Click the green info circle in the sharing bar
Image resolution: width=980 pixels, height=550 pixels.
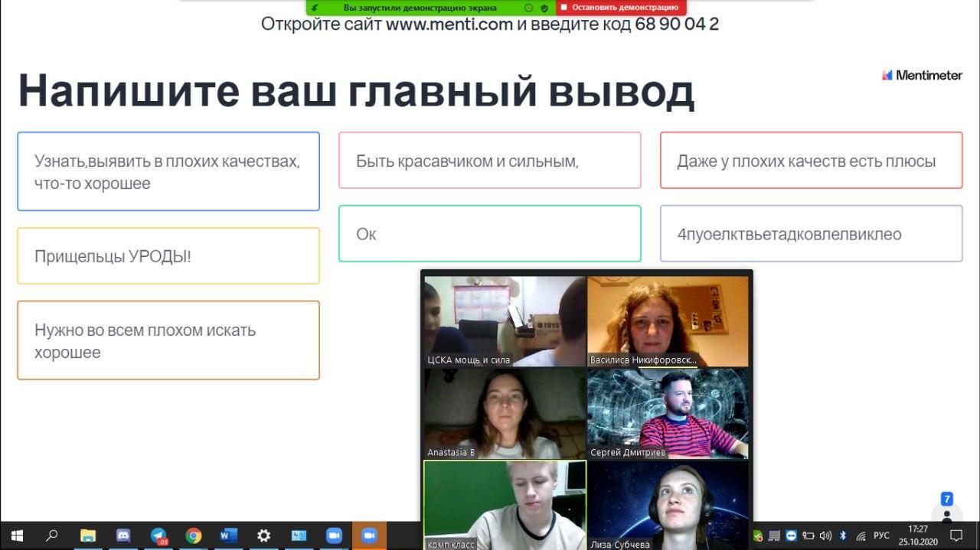(528, 8)
